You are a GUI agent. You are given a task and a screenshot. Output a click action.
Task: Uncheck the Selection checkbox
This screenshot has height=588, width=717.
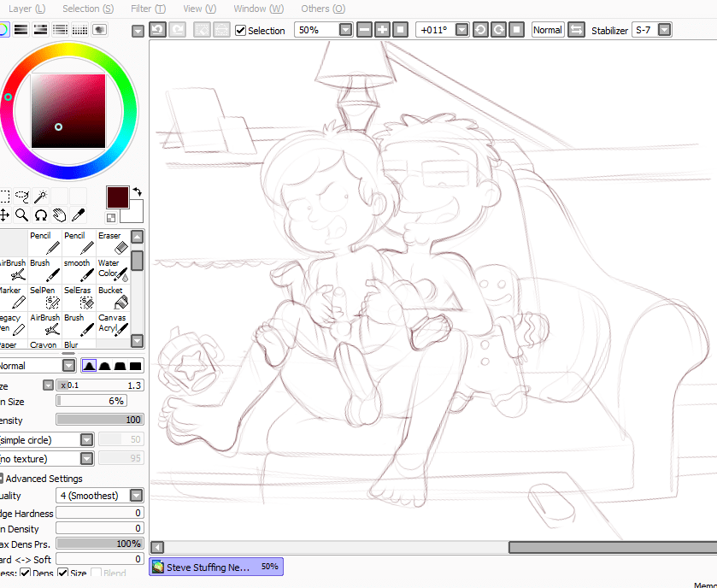tap(241, 31)
